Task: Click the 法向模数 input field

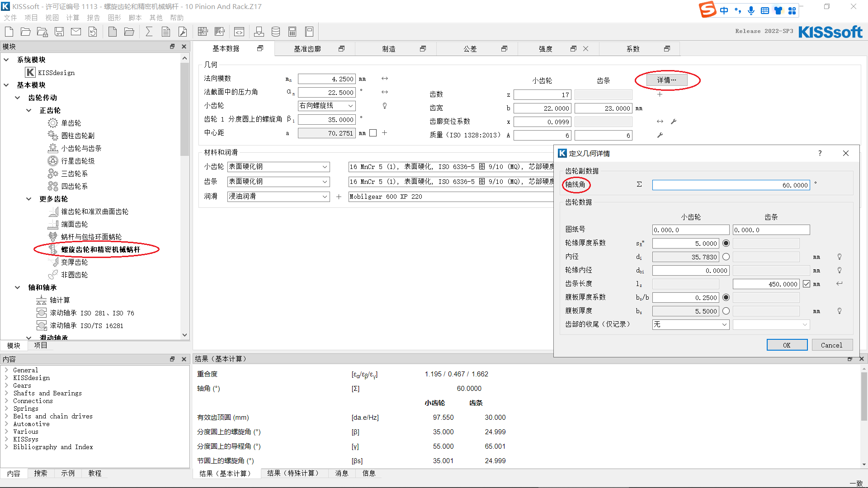Action: click(327, 79)
